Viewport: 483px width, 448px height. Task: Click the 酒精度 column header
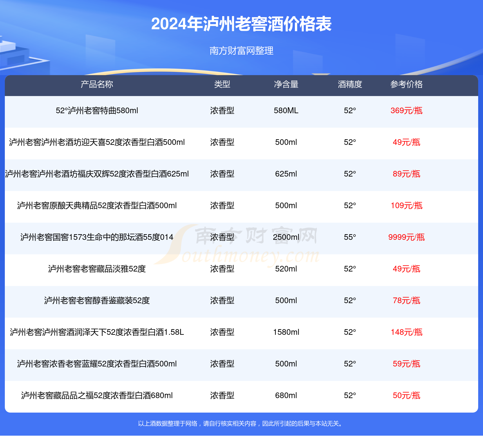click(x=350, y=84)
